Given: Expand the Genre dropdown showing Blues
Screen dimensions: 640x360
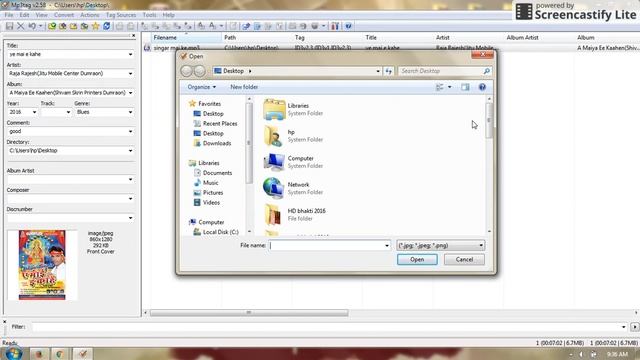Looking at the screenshot, I should [x=130, y=112].
